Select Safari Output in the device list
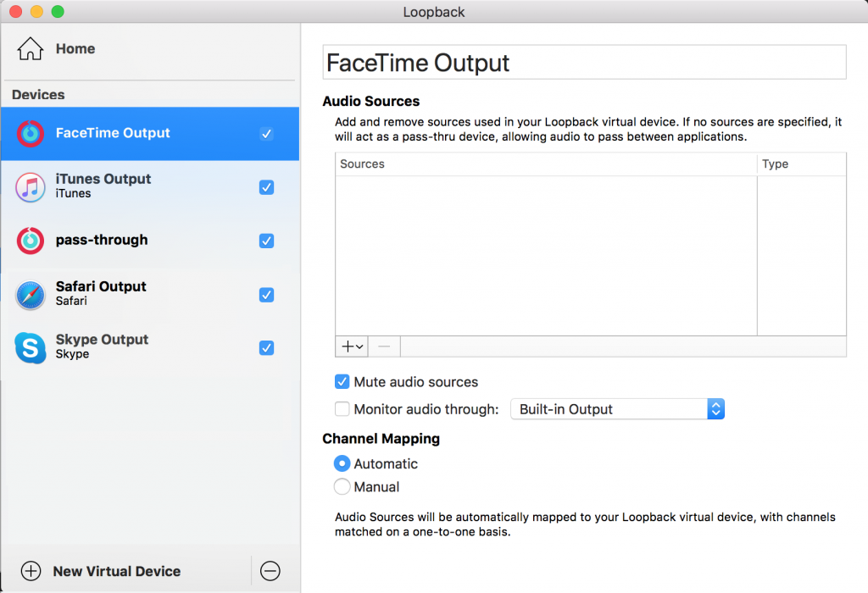 coord(150,294)
